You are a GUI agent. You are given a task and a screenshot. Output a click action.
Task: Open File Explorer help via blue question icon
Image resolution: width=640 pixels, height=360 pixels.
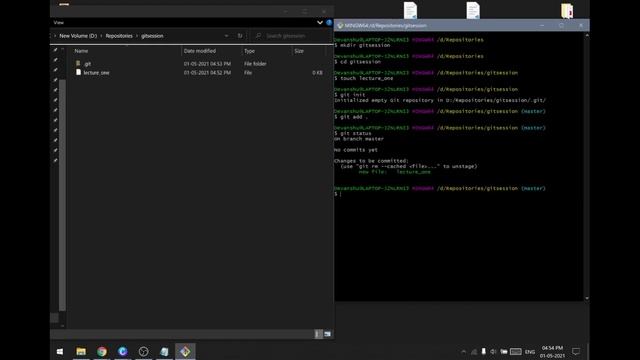pos(329,22)
